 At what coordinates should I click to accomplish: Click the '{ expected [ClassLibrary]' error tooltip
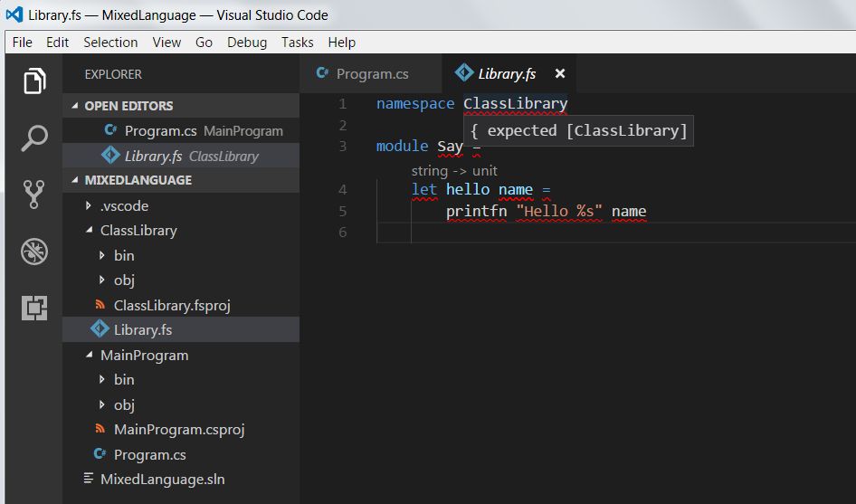coord(579,130)
